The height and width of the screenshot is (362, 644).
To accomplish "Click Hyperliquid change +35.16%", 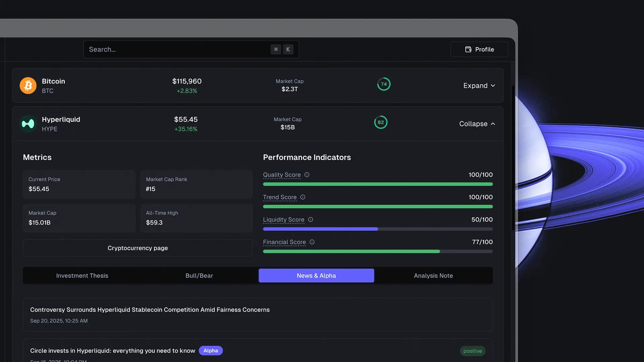I will coord(186,129).
